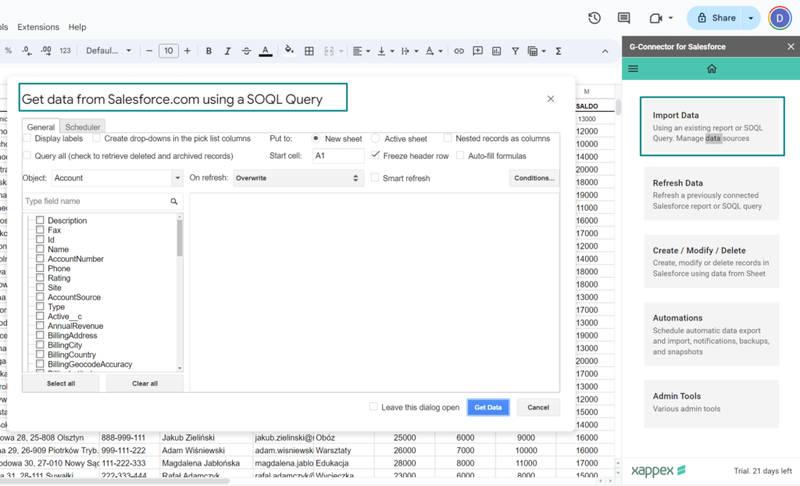Decrease font size with minus icon
Image resolution: width=800 pixels, height=486 pixels.
coord(149,50)
